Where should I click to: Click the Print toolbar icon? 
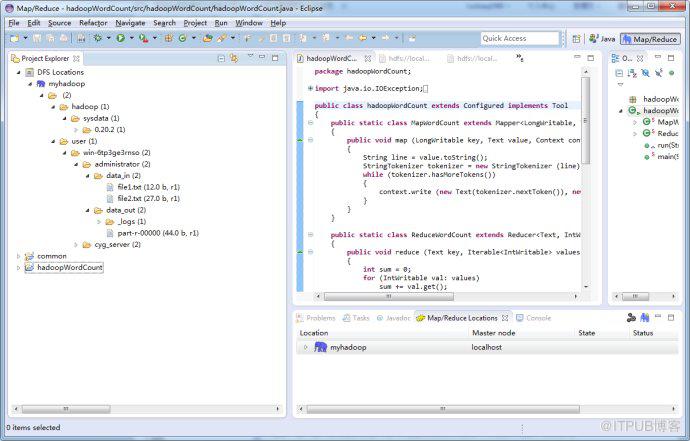(64, 38)
